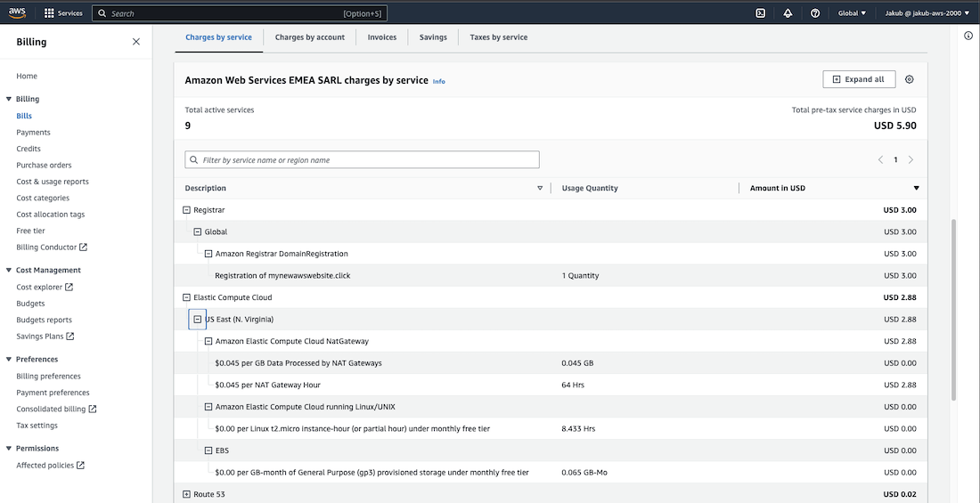Go to next page arrow

tap(911, 160)
